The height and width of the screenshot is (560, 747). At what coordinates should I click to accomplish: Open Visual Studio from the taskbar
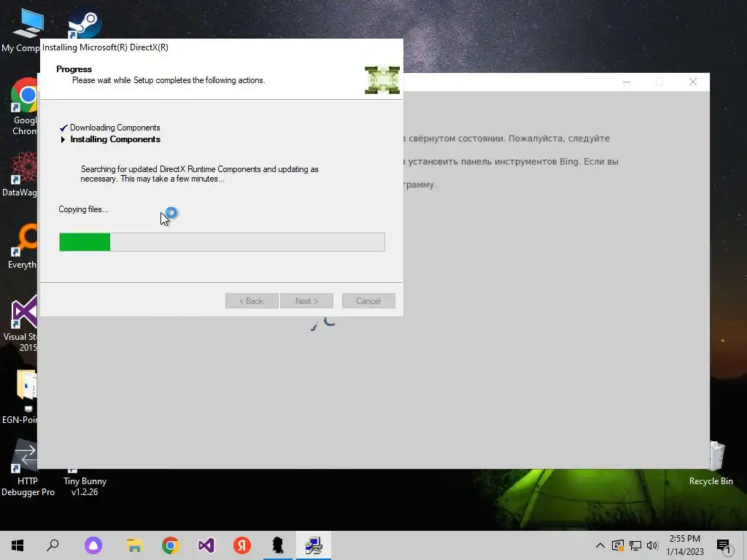[206, 545]
